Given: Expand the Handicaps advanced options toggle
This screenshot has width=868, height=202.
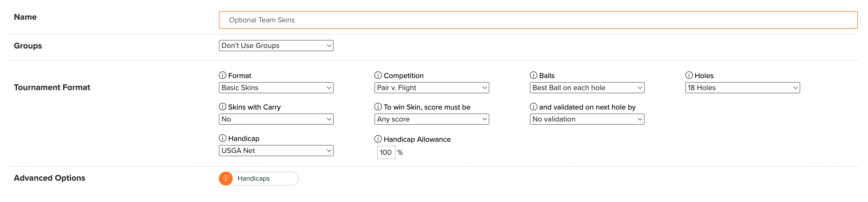Looking at the screenshot, I should [x=259, y=179].
